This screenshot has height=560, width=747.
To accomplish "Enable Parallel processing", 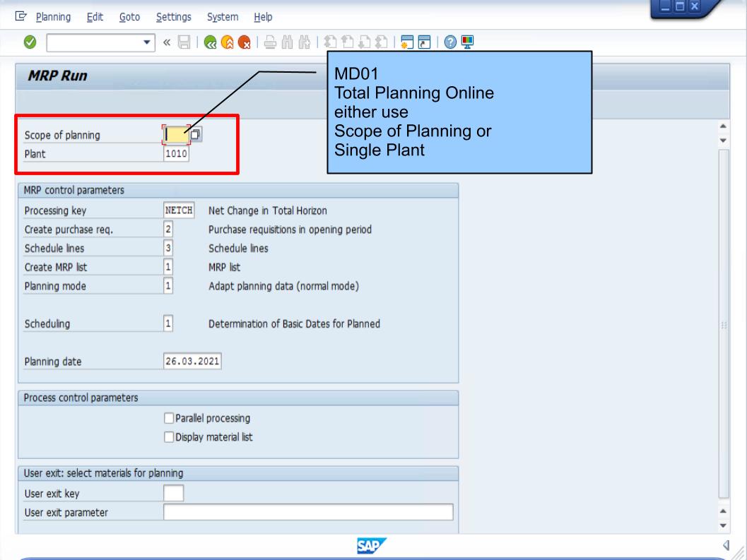I will coord(168,418).
